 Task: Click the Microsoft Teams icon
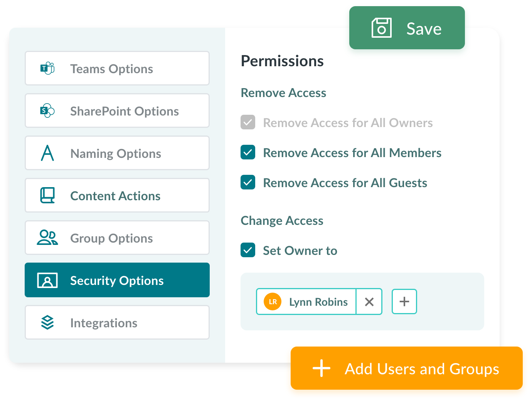coord(47,69)
